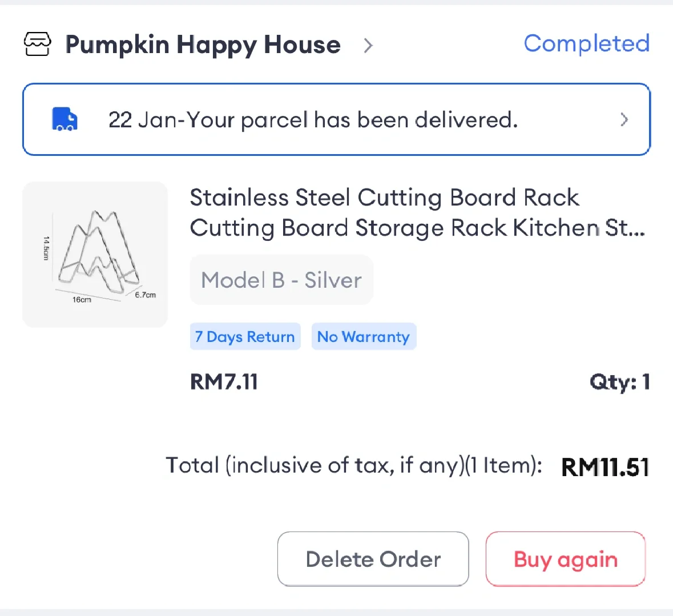Open the cutting board rack product thumbnail

click(95, 254)
